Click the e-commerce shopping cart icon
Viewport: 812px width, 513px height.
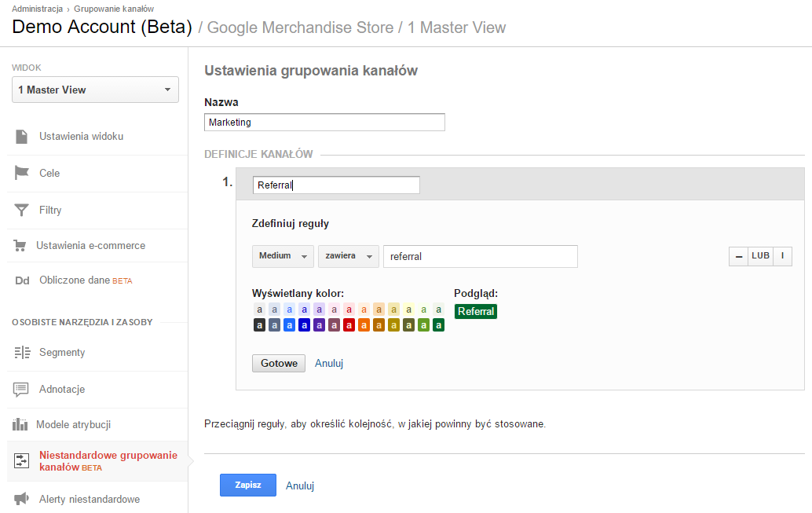coord(20,246)
